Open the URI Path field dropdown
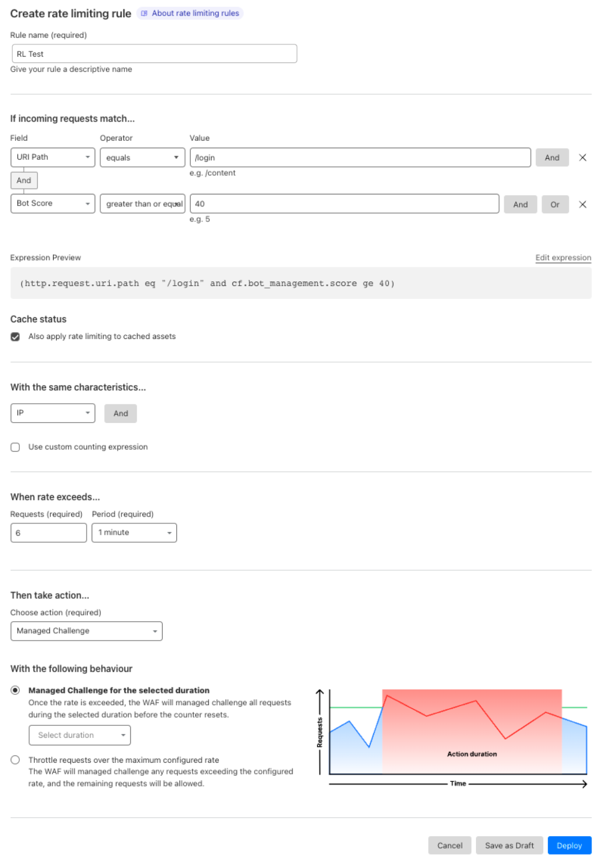 click(53, 158)
